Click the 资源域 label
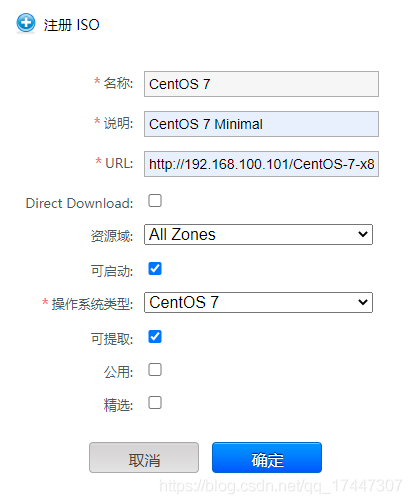This screenshot has width=412, height=504. 112,236
